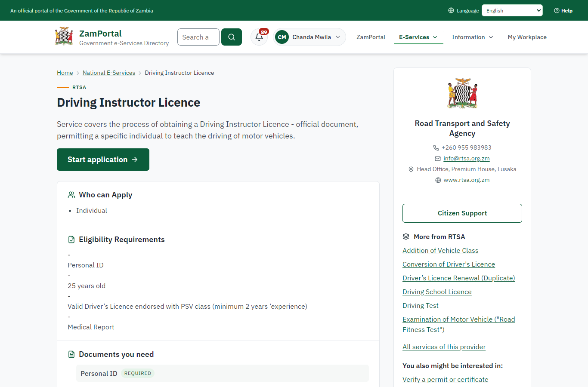Open the Driving Test link
Screen dimensions: 588x387
tap(421, 306)
